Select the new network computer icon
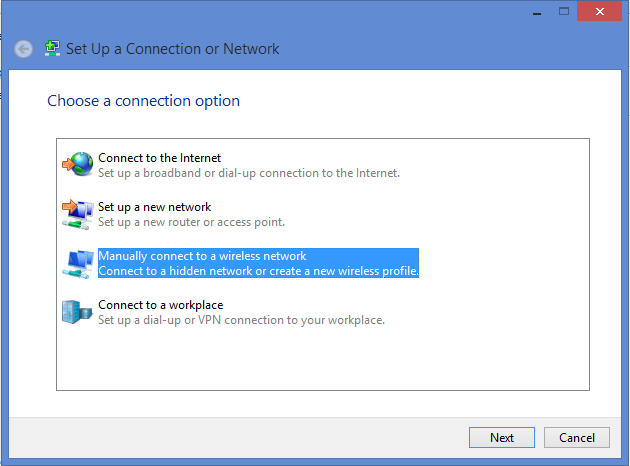 pos(78,214)
